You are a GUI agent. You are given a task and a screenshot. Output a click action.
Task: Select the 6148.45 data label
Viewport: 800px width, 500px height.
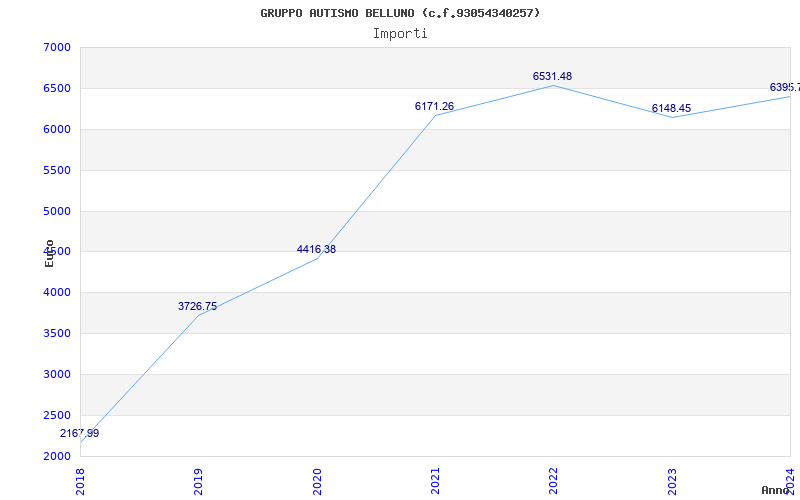tap(671, 109)
